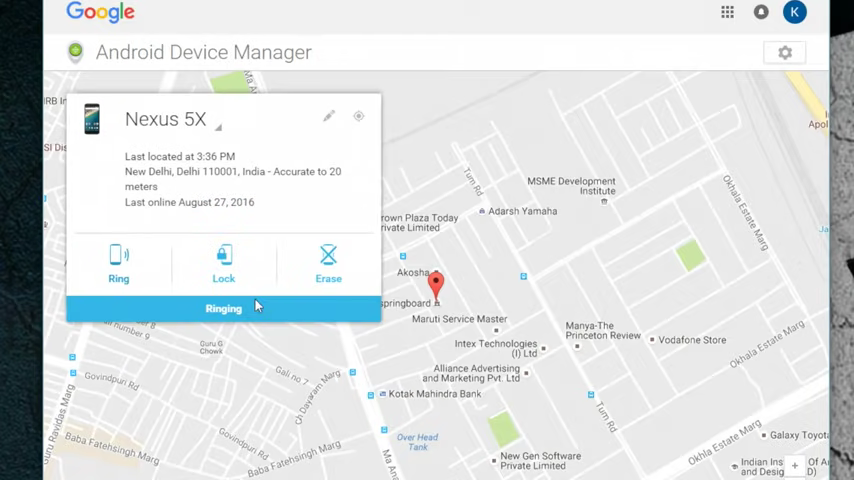Expand the Nexus 5X device dropdown
The height and width of the screenshot is (480, 854).
(x=218, y=127)
